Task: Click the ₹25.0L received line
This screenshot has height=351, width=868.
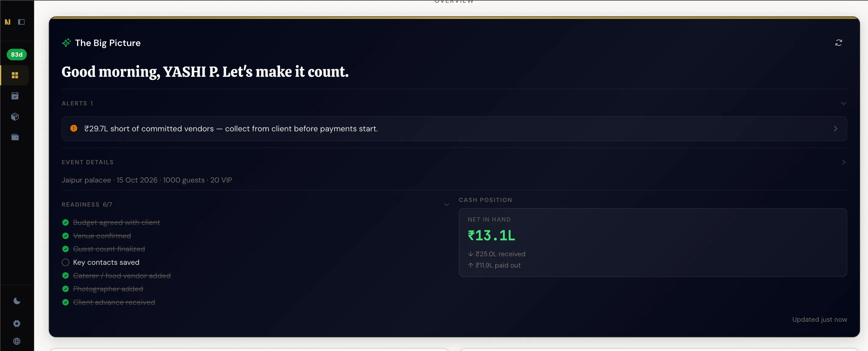Action: tap(496, 254)
